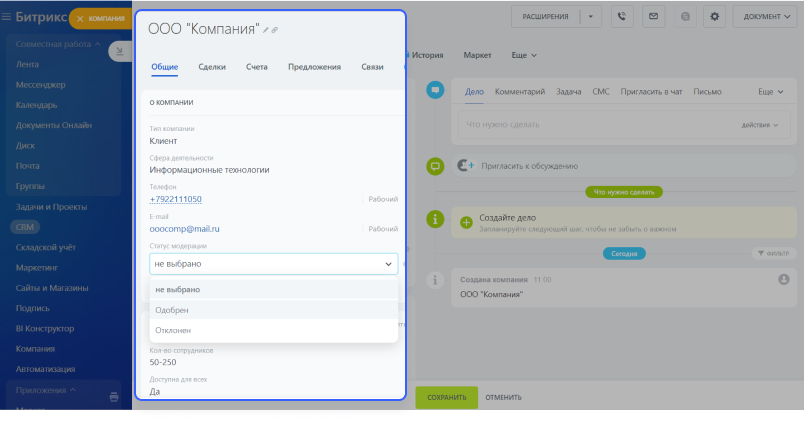
Task: Choose Отклонен from the status dropdown
Action: click(173, 330)
